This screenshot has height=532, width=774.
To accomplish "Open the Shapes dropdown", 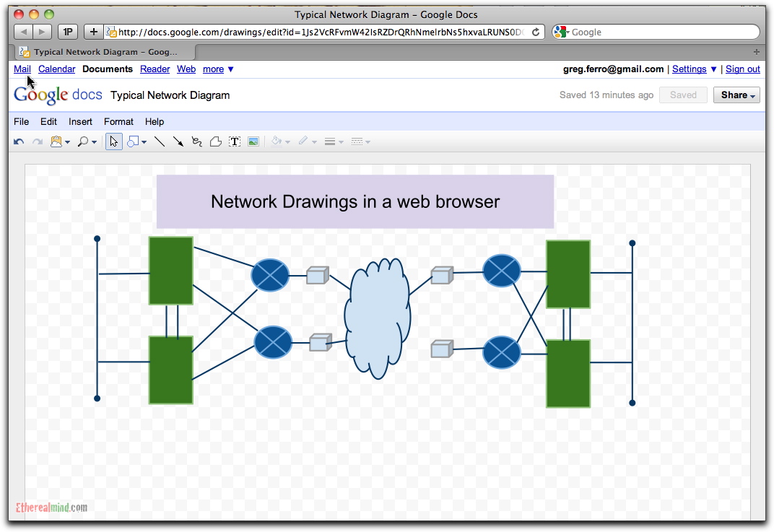I will click(x=142, y=141).
